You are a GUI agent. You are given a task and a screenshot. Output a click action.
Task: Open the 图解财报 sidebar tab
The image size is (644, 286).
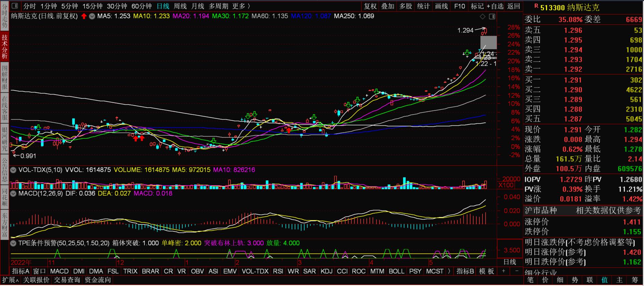click(4, 77)
